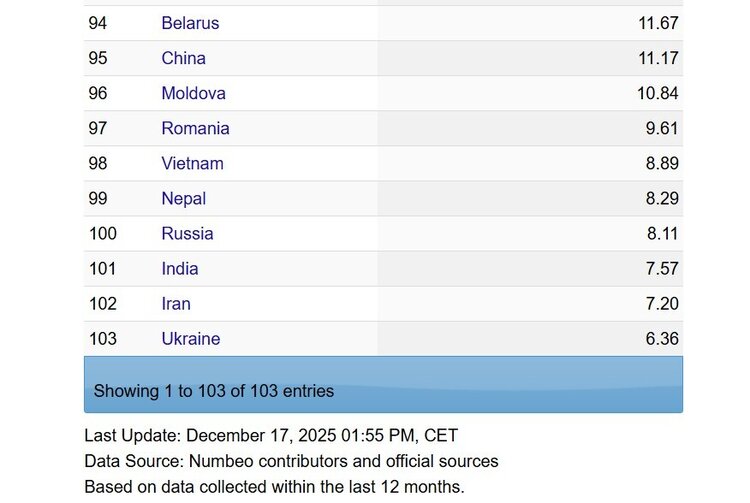Click rank number 100 cell
The width and height of the screenshot is (750, 503).
click(x=103, y=233)
